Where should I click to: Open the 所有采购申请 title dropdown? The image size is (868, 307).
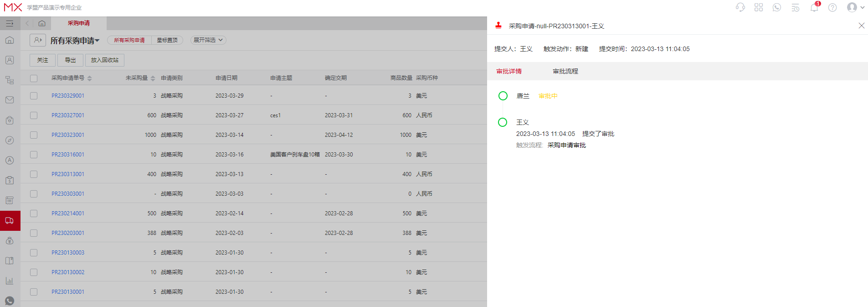[75, 41]
